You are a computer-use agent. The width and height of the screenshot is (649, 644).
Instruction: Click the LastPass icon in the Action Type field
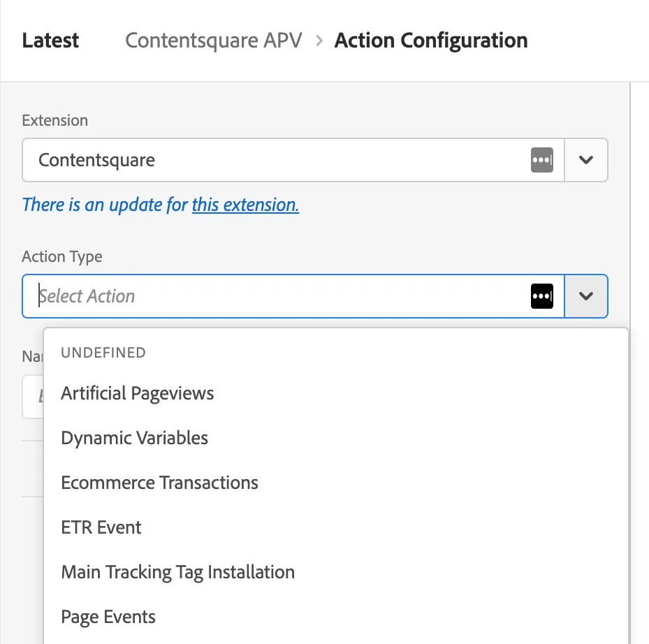click(542, 296)
